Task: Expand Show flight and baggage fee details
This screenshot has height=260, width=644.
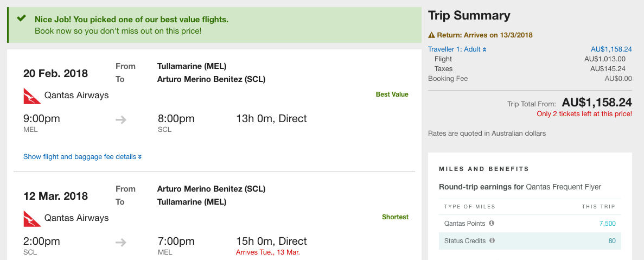Action: click(x=82, y=156)
